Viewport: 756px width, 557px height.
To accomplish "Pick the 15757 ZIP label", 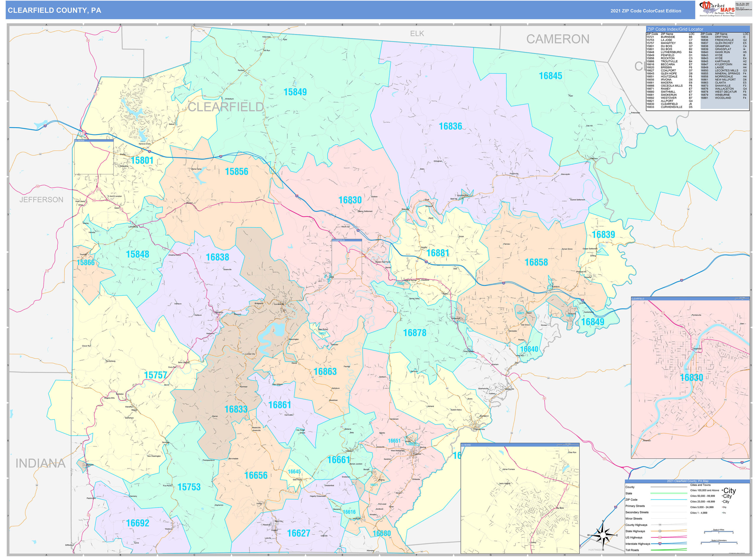I will click(x=155, y=375).
